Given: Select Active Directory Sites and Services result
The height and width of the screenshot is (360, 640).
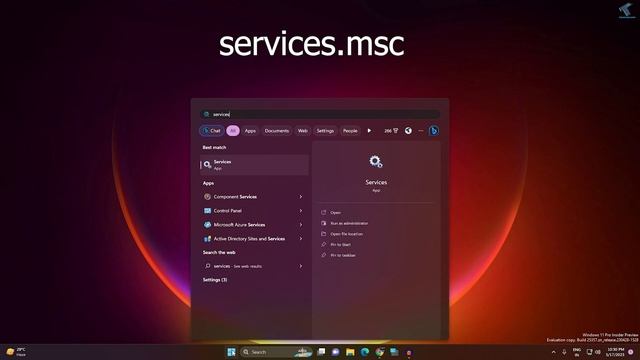Looking at the screenshot, I should 254,239.
